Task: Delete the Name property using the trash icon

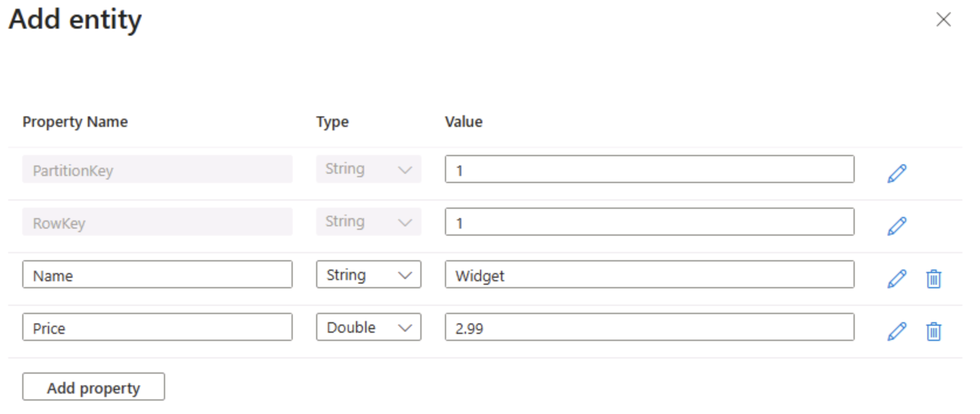Action: (933, 279)
